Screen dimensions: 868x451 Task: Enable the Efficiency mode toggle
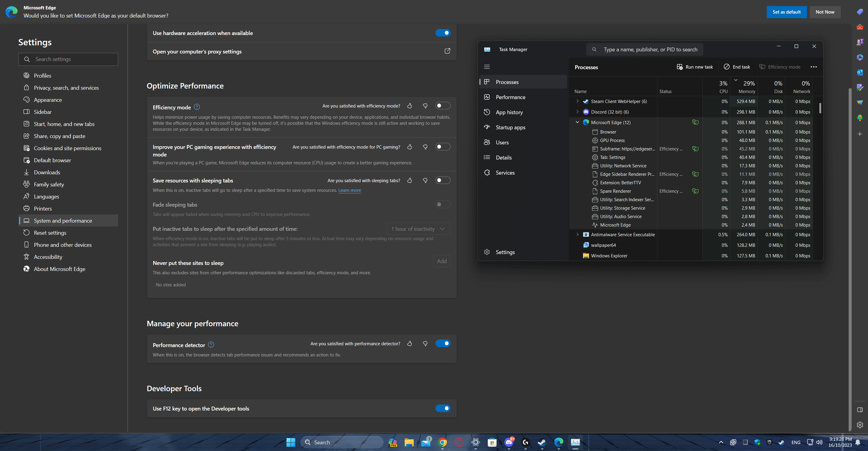click(443, 106)
